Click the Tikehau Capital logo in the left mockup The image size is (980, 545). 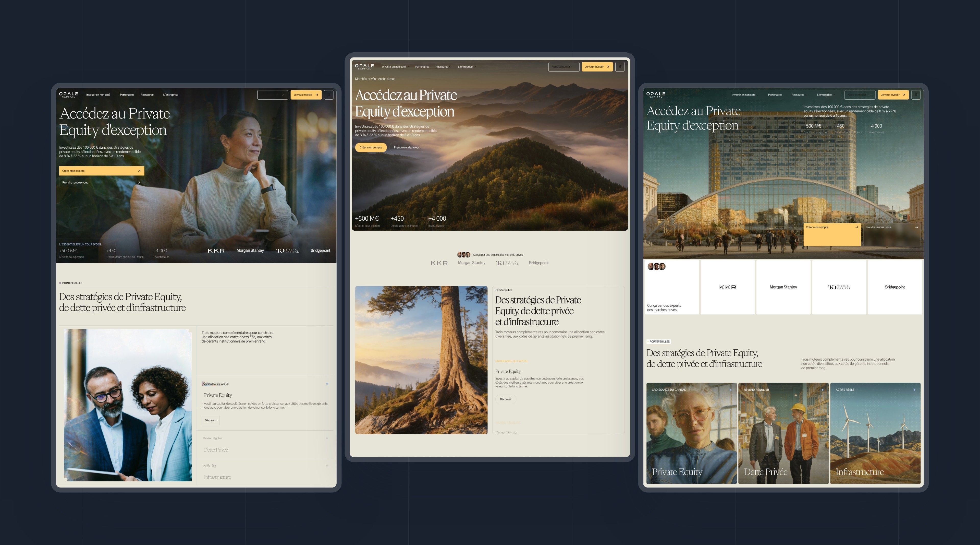287,251
